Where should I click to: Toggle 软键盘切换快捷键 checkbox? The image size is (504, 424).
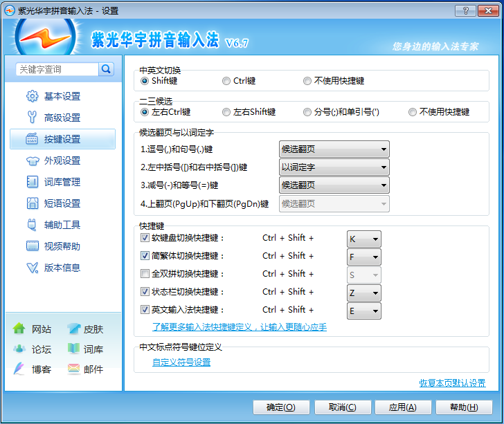pos(145,238)
